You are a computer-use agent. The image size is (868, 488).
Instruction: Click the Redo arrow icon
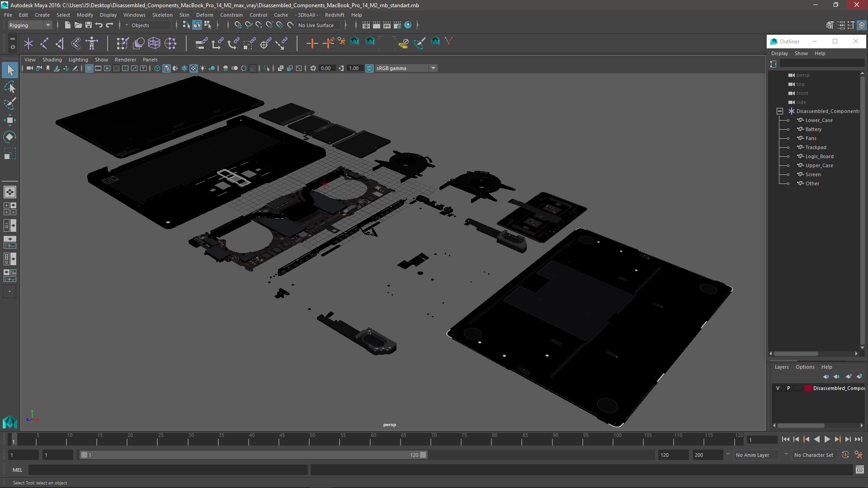109,25
